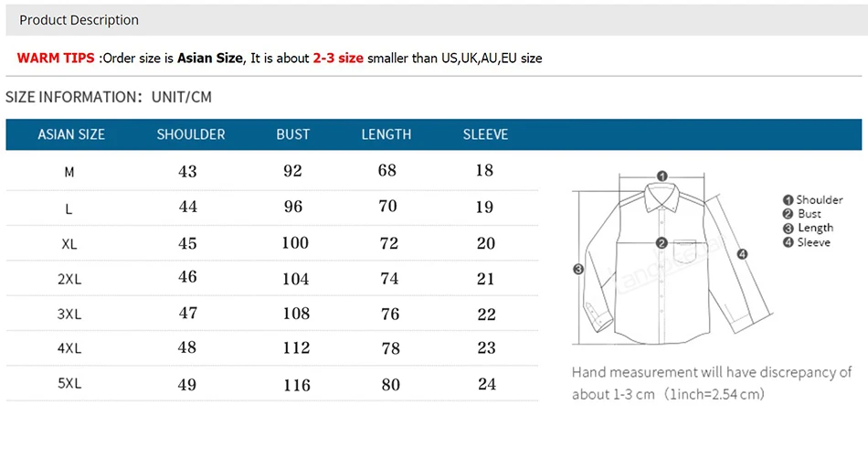Click the Shoulder marker 1 on shirt diagram
Screen dimensions: 868x459
[x=662, y=176]
